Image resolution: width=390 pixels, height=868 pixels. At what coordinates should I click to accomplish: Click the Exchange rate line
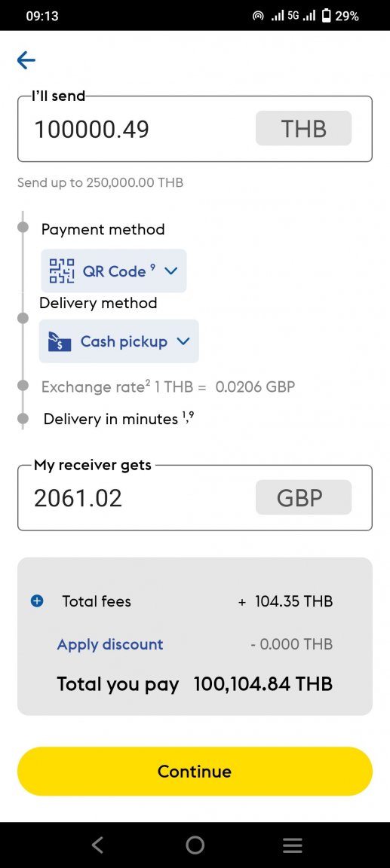point(168,387)
